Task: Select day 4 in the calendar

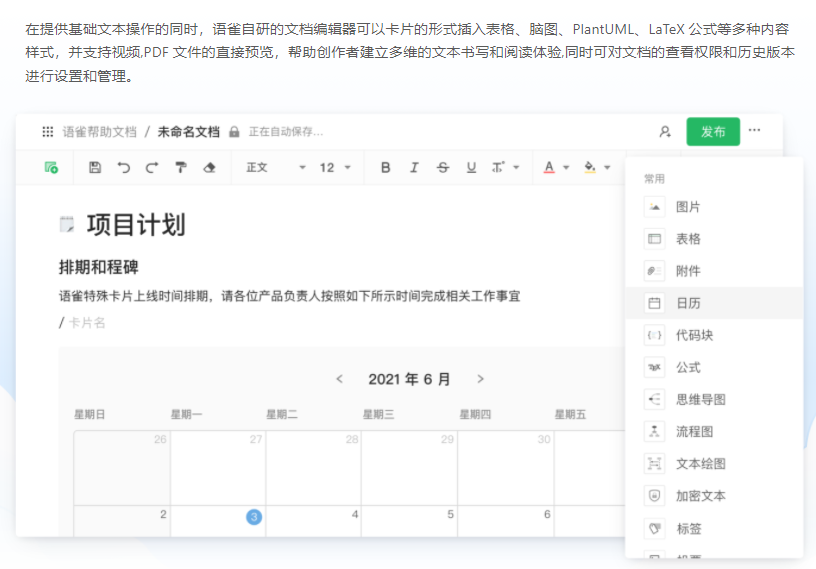Action: [x=355, y=514]
